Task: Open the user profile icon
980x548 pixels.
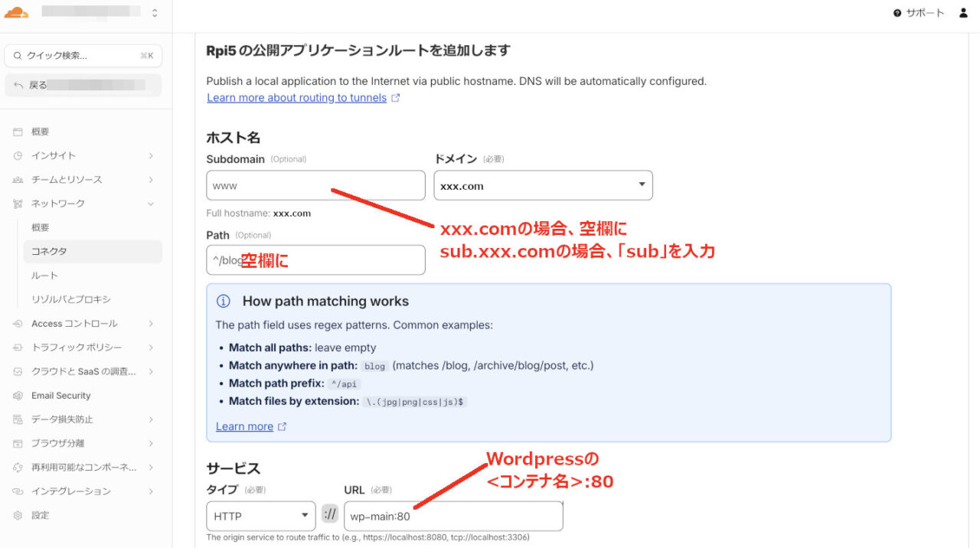Action: click(x=963, y=13)
